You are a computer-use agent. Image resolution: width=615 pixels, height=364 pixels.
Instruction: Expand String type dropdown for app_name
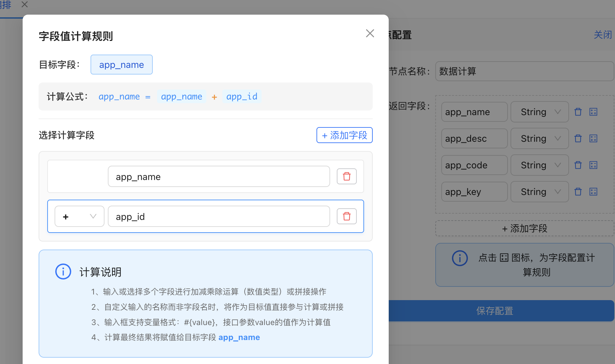[539, 112]
